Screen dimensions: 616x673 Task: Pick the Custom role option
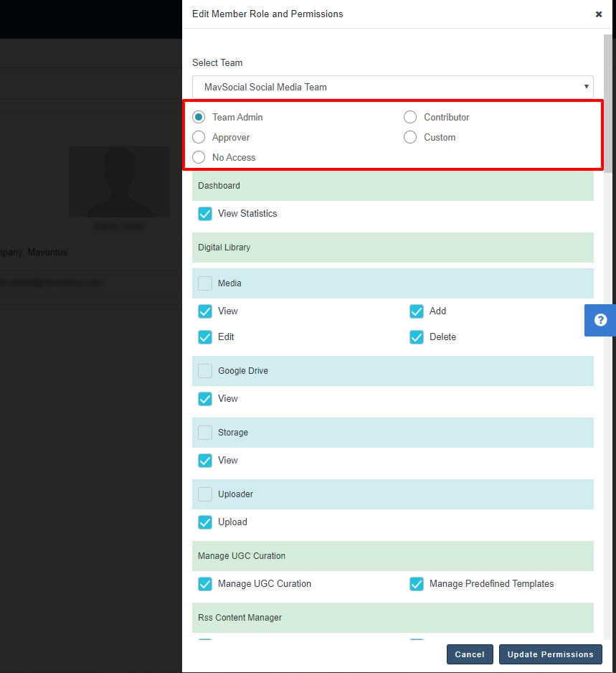point(410,137)
